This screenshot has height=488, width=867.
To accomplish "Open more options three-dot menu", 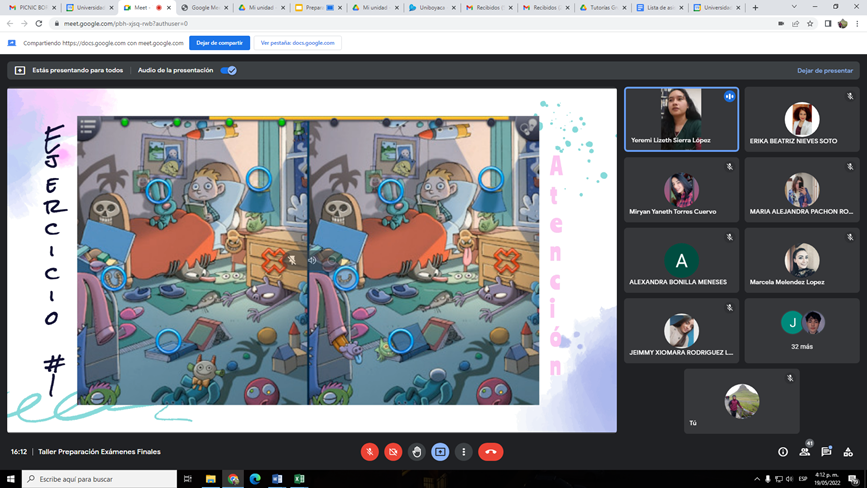I will (463, 452).
